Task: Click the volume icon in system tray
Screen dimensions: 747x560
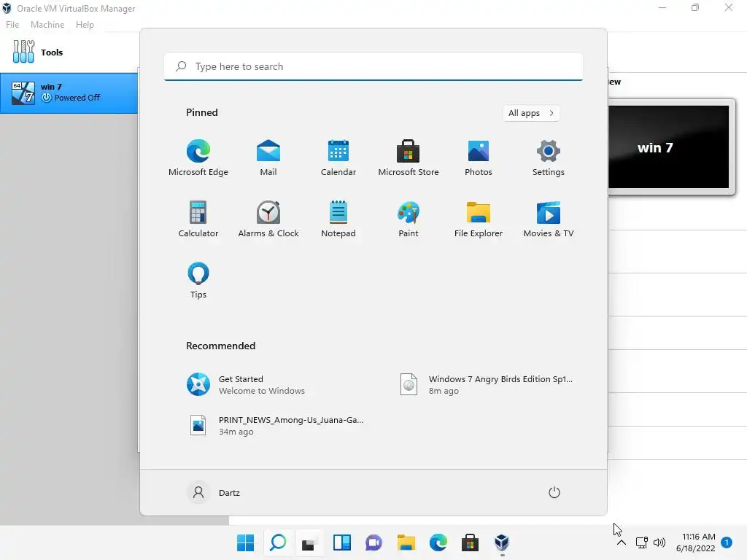Action: tap(659, 542)
